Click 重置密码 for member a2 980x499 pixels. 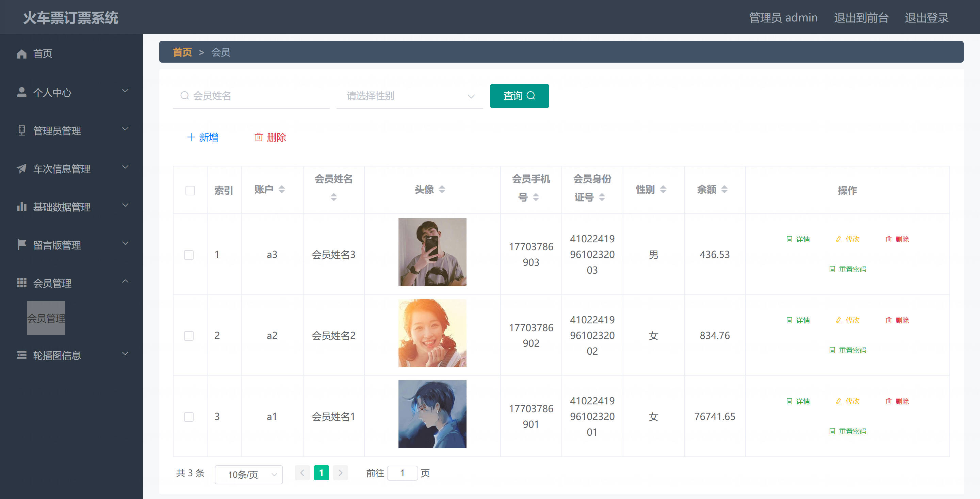(848, 350)
